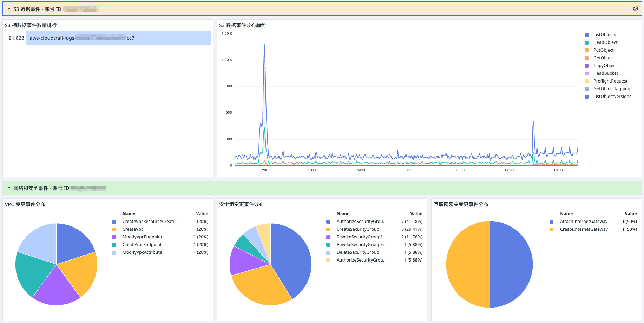Select the aws-cloudtrail-logs bucket bar
This screenshot has height=323, width=644.
tap(118, 38)
